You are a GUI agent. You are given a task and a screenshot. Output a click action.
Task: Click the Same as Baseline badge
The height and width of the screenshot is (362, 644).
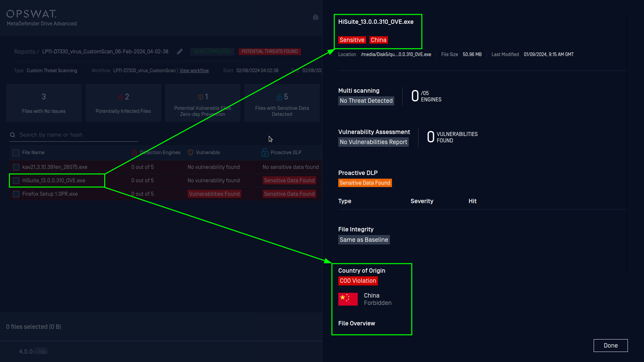coord(364,240)
